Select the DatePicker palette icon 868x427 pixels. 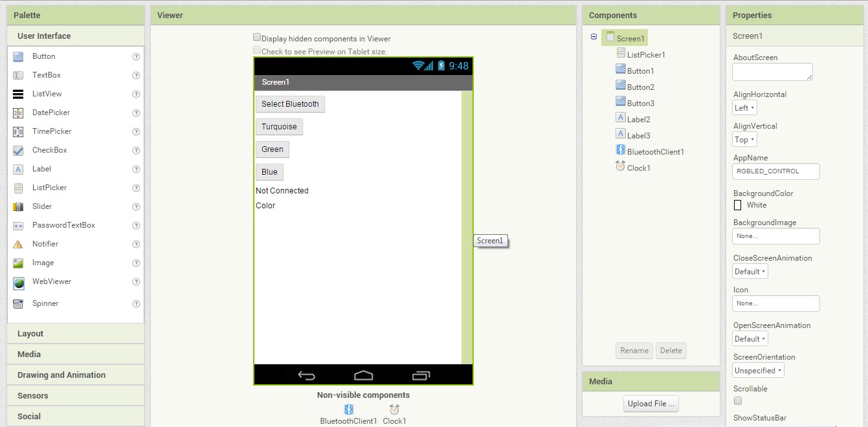click(x=18, y=113)
